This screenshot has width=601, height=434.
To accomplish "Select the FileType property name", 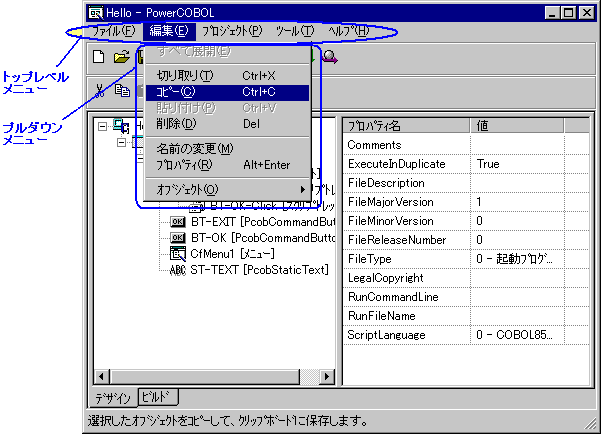I will [x=369, y=259].
